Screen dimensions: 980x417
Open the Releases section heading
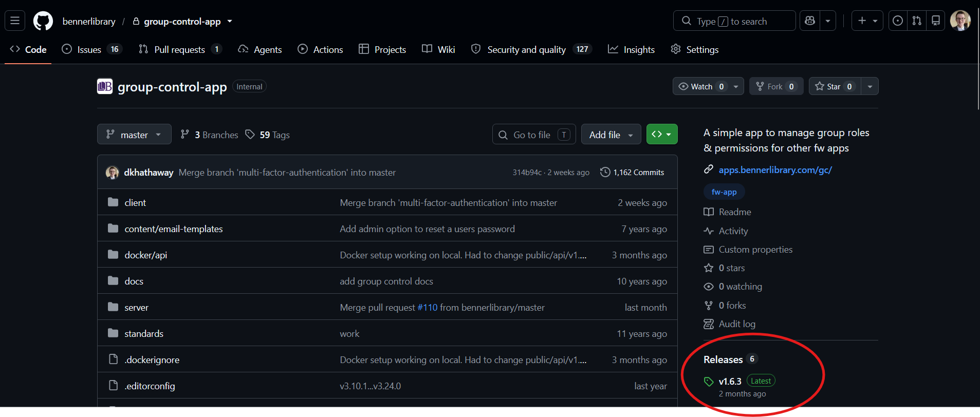pos(723,359)
